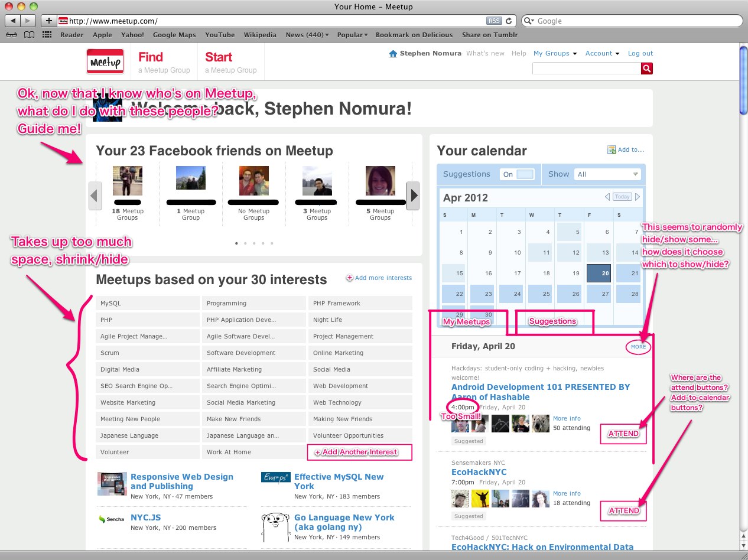Open the Find a Meetup Group tab
The width and height of the screenshot is (748, 560).
(164, 62)
